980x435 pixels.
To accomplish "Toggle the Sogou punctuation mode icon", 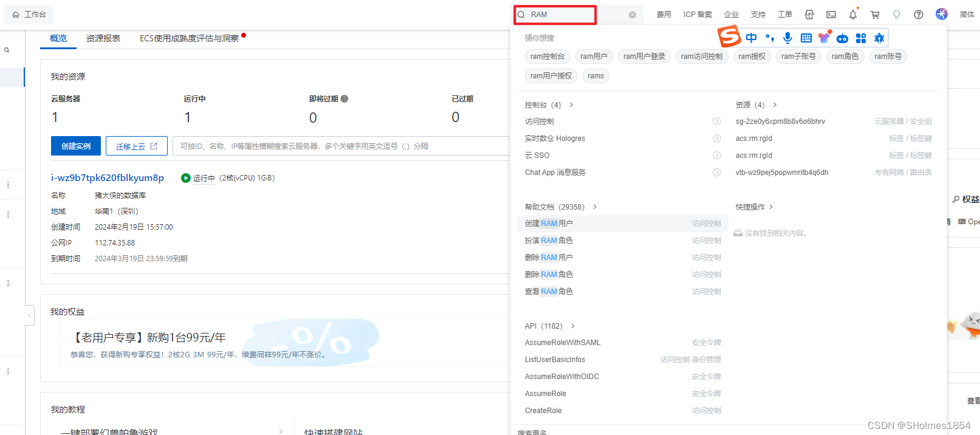I will [x=770, y=38].
